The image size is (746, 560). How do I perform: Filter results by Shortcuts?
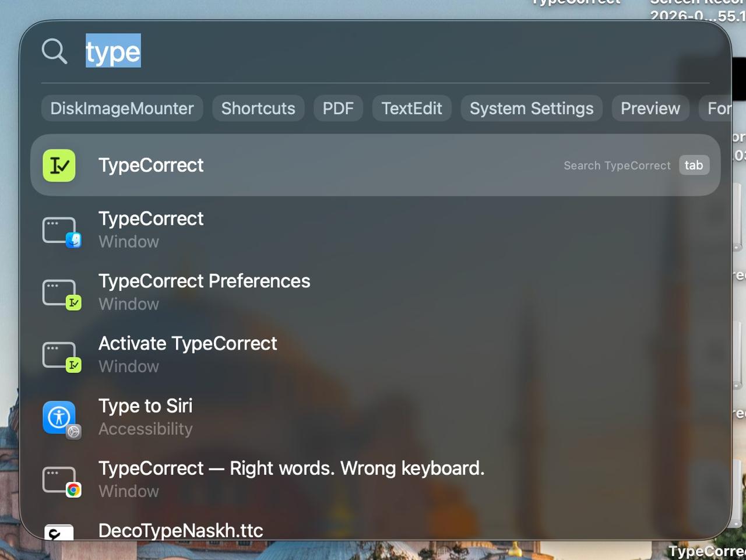258,108
